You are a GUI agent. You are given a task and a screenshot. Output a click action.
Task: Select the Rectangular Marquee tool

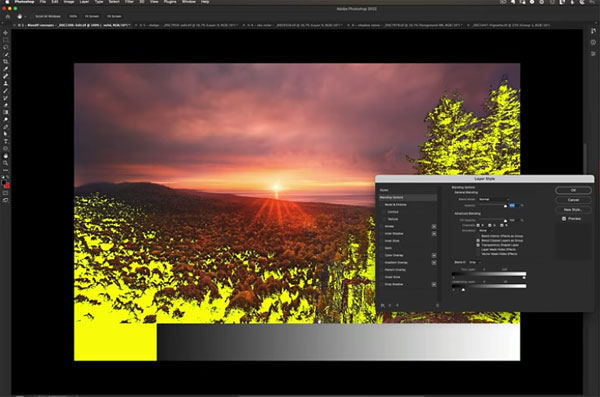tap(5, 40)
